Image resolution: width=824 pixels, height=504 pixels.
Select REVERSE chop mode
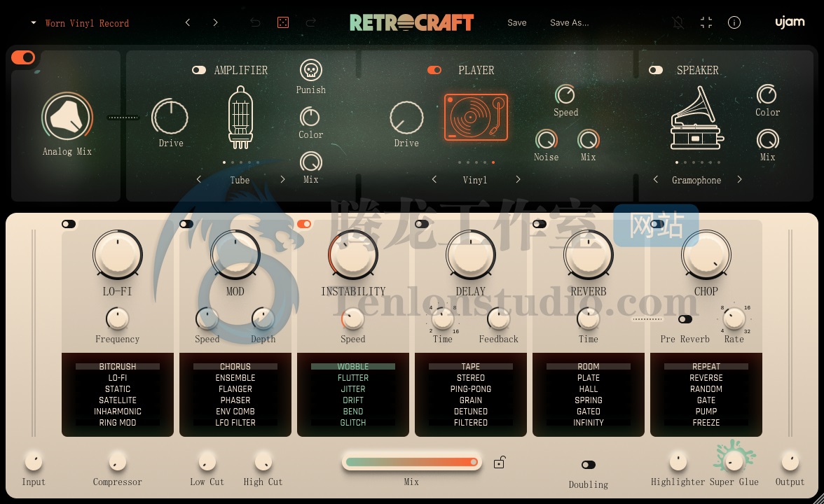pyautogui.click(x=706, y=377)
